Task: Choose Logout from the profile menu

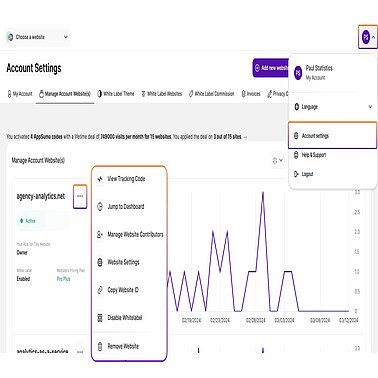Action: pyautogui.click(x=307, y=174)
